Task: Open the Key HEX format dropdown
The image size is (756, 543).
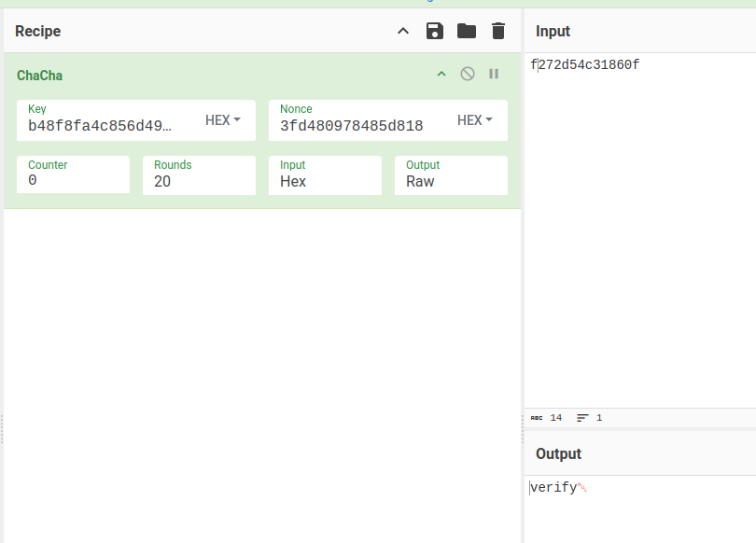Action: (x=223, y=120)
